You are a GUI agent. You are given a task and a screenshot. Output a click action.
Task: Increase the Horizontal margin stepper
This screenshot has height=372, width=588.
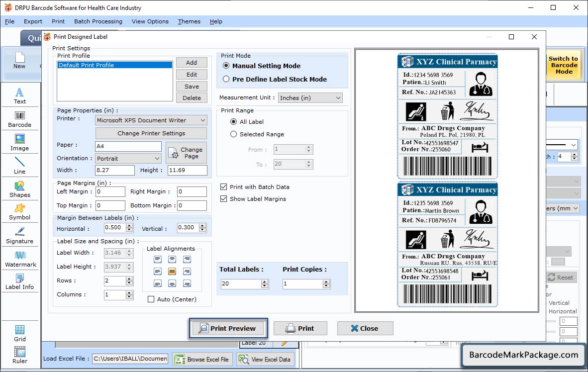pyautogui.click(x=129, y=226)
